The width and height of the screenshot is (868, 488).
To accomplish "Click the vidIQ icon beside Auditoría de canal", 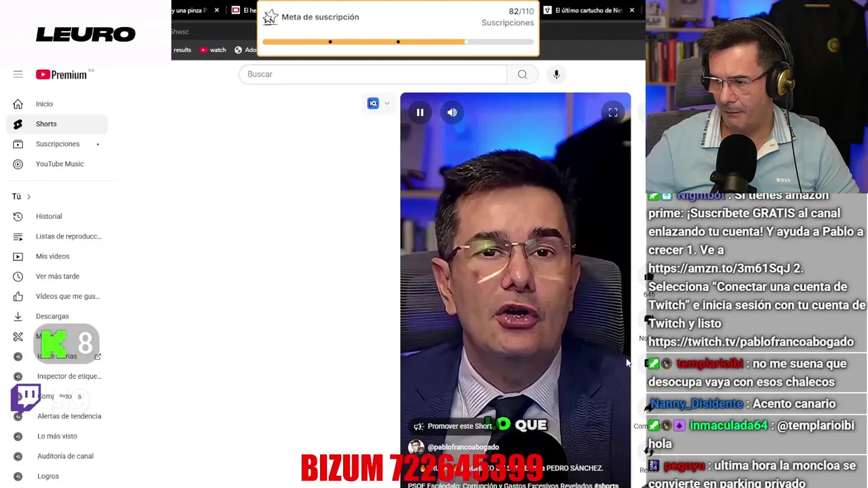I will click(x=18, y=456).
